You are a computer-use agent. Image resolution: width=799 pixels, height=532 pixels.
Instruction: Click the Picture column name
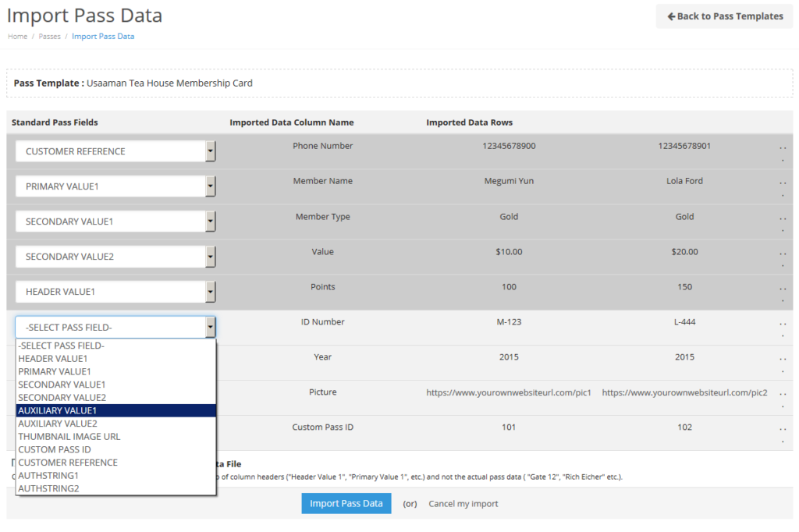point(322,392)
